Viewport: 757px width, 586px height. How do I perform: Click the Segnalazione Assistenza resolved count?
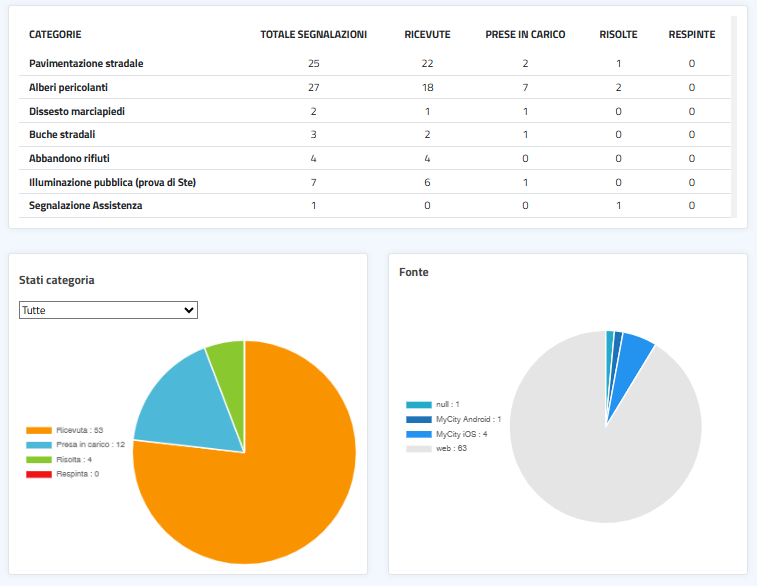[x=618, y=205]
